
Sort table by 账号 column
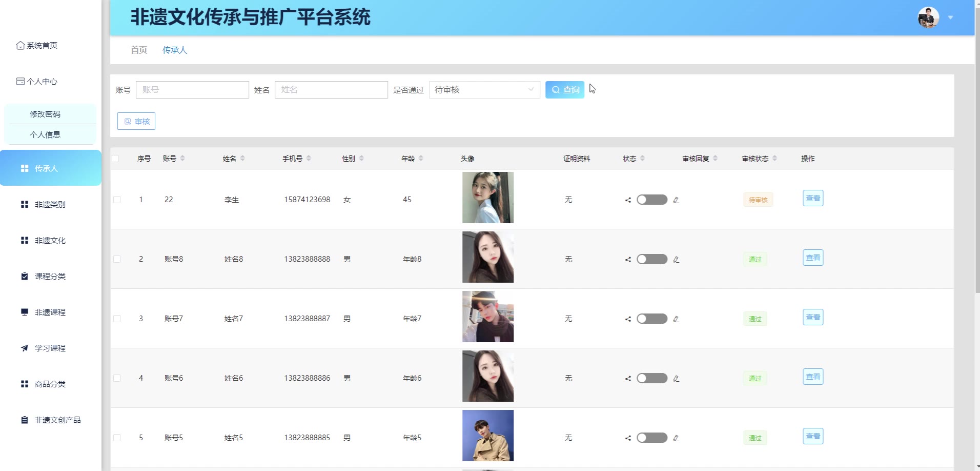pos(182,159)
